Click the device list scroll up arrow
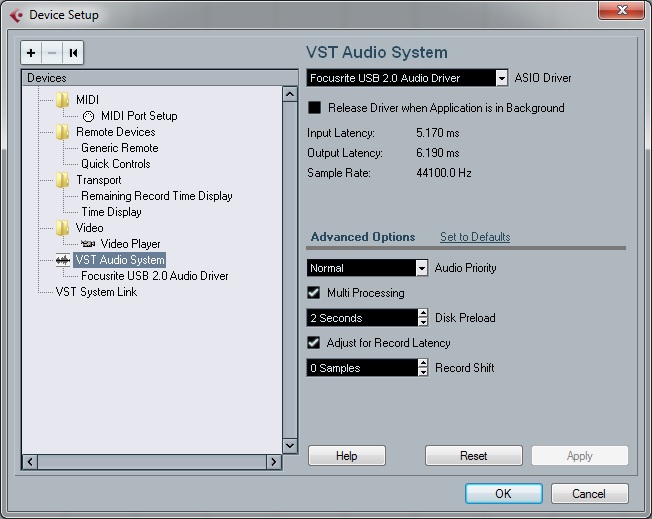 point(290,94)
